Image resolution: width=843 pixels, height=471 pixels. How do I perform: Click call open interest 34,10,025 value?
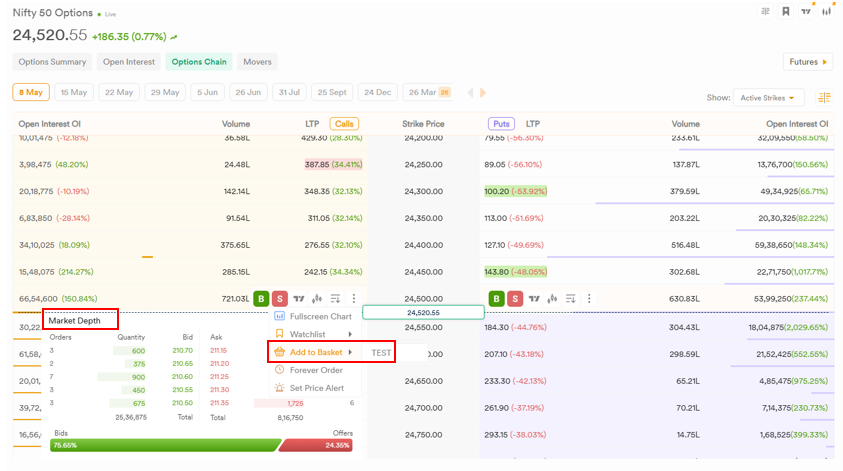[x=37, y=245]
